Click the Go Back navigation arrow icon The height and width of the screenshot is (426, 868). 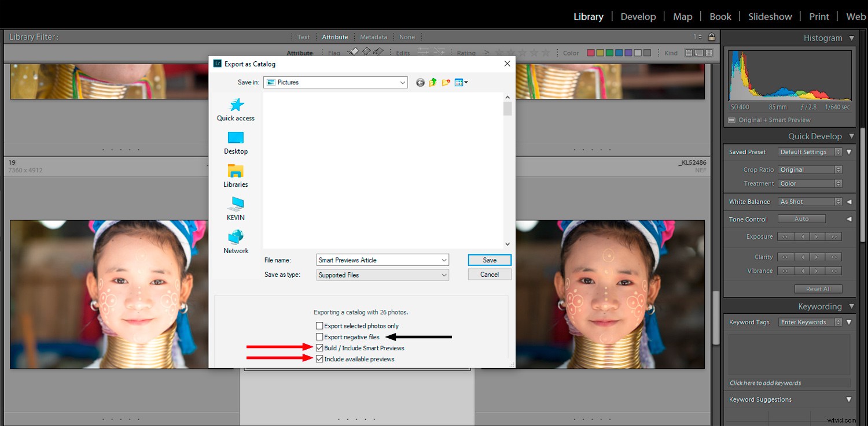pos(420,82)
